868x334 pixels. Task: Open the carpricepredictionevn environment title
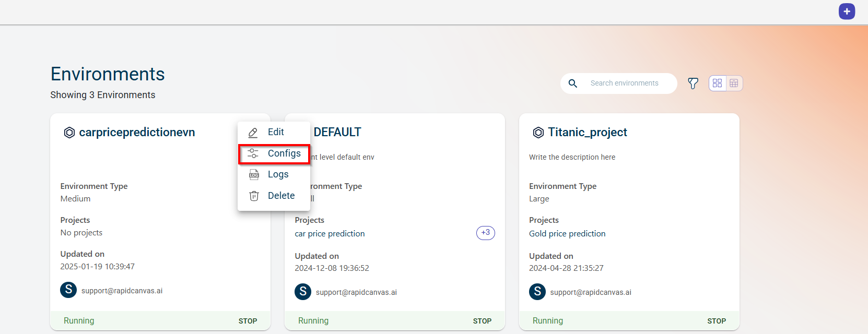137,133
